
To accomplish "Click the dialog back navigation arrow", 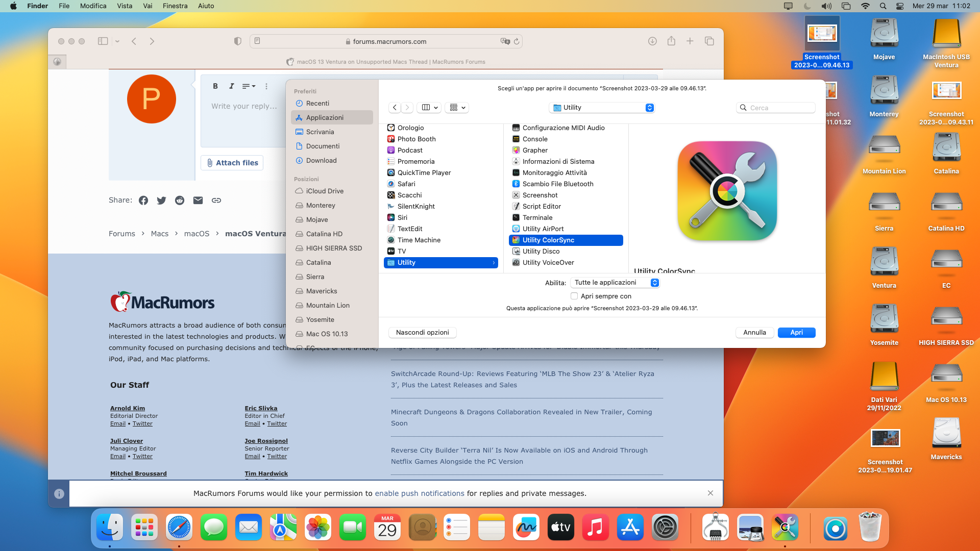I will [395, 108].
